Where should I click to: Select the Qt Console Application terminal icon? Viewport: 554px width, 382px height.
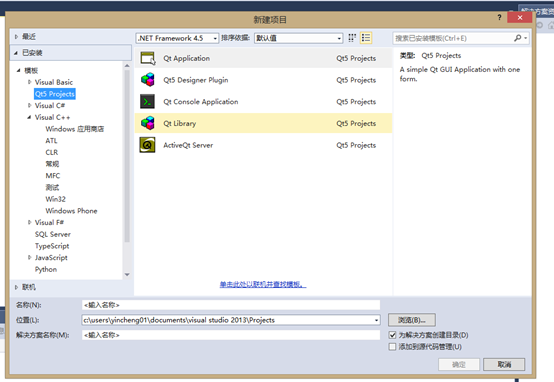147,102
